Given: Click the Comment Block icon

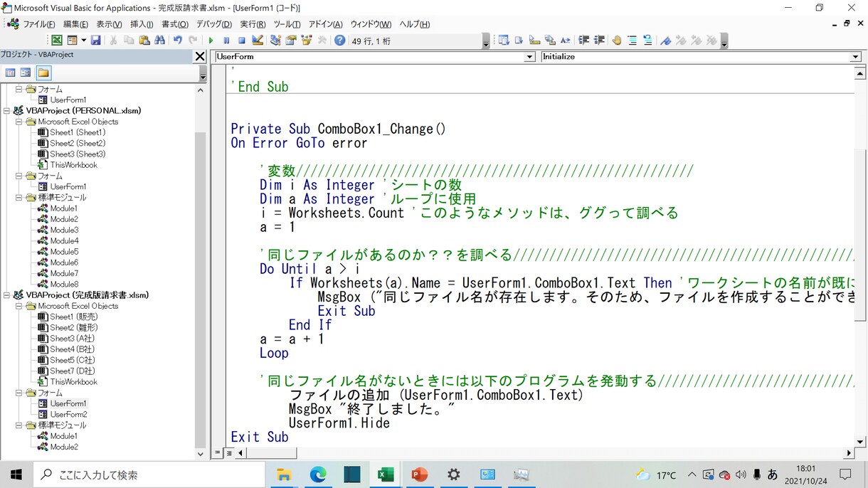Looking at the screenshot, I should (x=632, y=41).
